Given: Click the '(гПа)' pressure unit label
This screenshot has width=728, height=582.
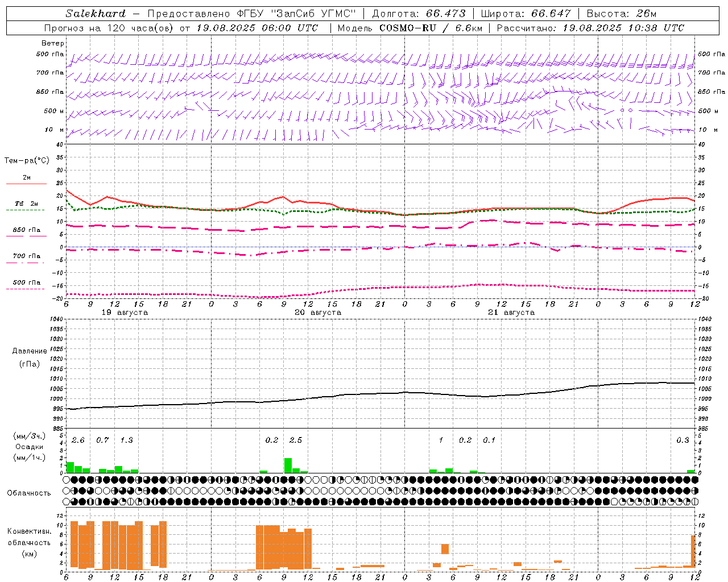Looking at the screenshot, I should [x=30, y=364].
